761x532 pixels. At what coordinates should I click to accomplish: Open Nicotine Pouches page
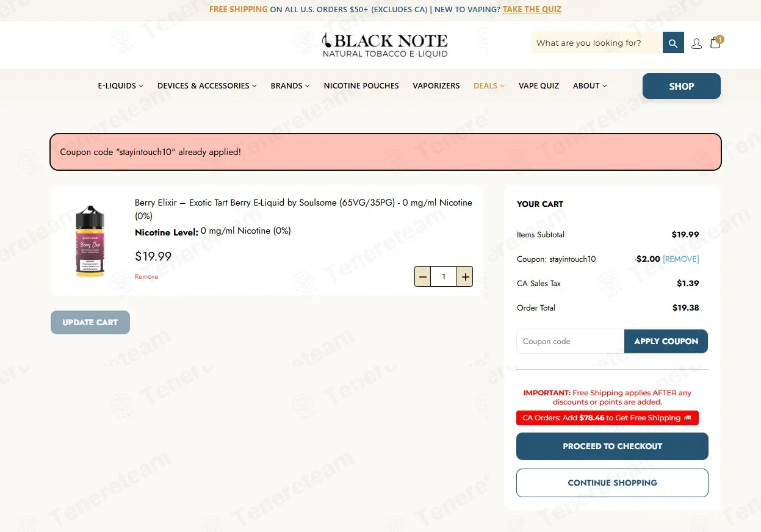[x=361, y=86]
